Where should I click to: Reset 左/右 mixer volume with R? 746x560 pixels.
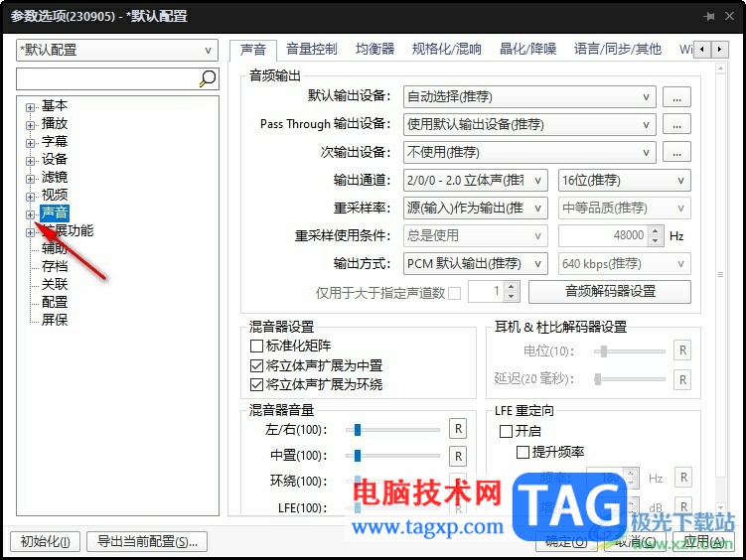(x=458, y=429)
